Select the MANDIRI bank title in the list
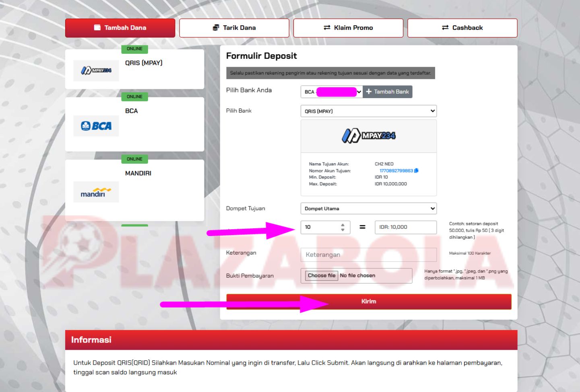 [138, 173]
